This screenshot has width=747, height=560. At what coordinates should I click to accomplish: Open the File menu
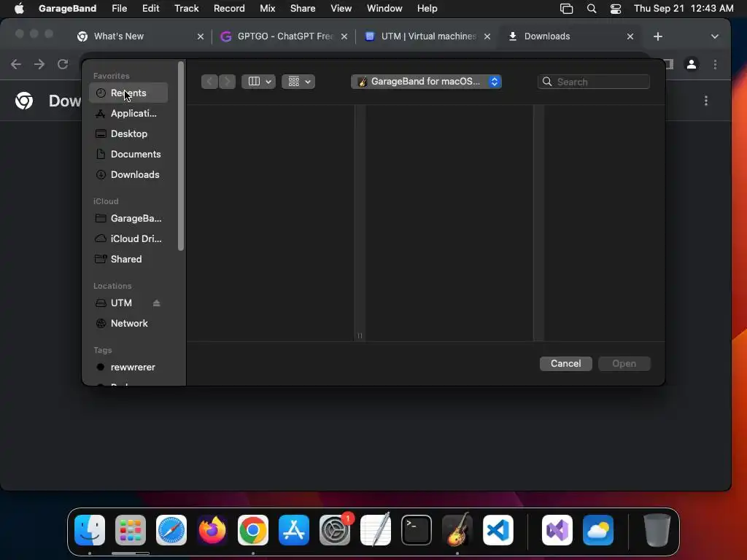119,9
